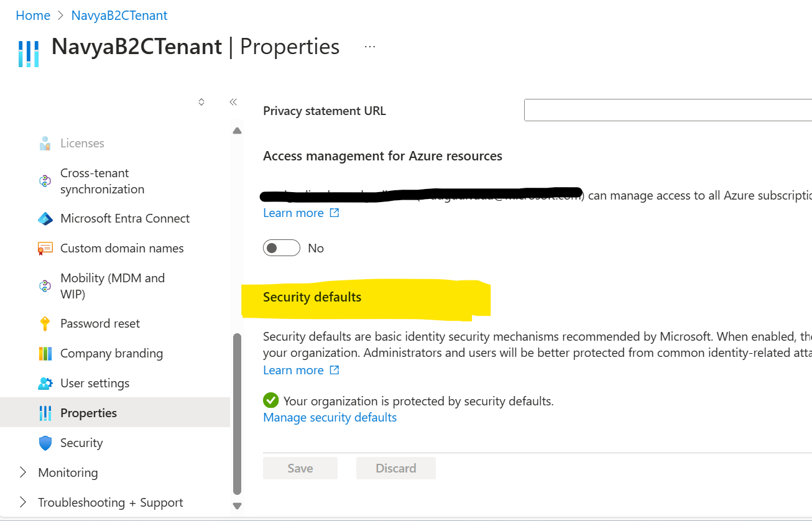Click the NavyaB2CTenant properties header icon
Viewport: 812px width, 521px height.
(29, 53)
